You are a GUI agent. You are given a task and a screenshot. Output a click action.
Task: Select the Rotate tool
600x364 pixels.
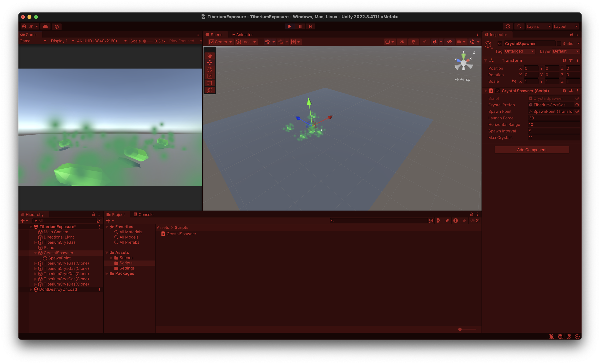tap(210, 69)
